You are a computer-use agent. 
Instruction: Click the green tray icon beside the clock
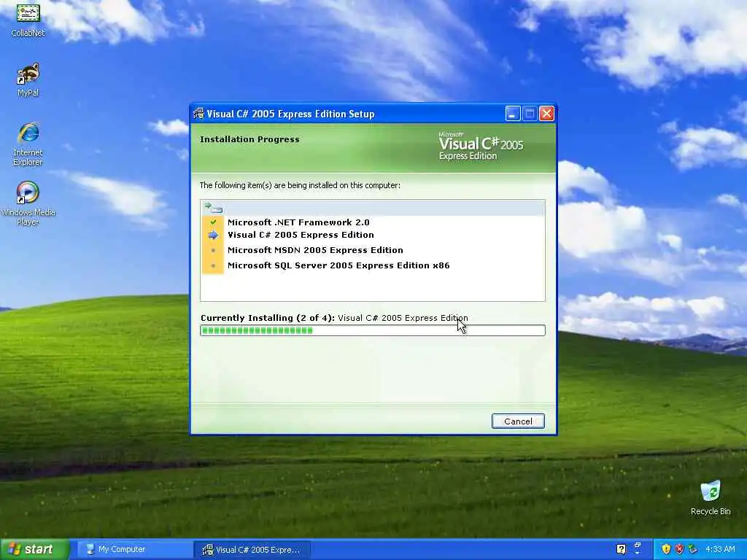pyautogui.click(x=693, y=549)
